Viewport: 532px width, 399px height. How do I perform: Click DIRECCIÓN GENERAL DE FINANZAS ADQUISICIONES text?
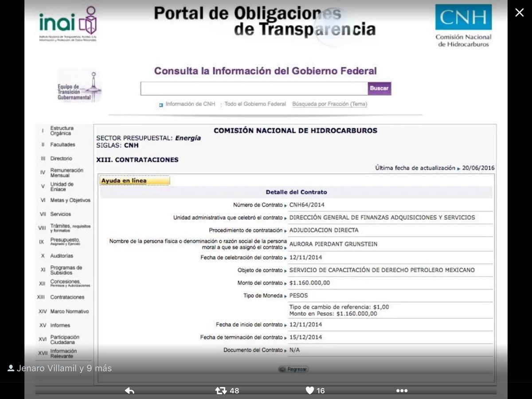coord(382,217)
